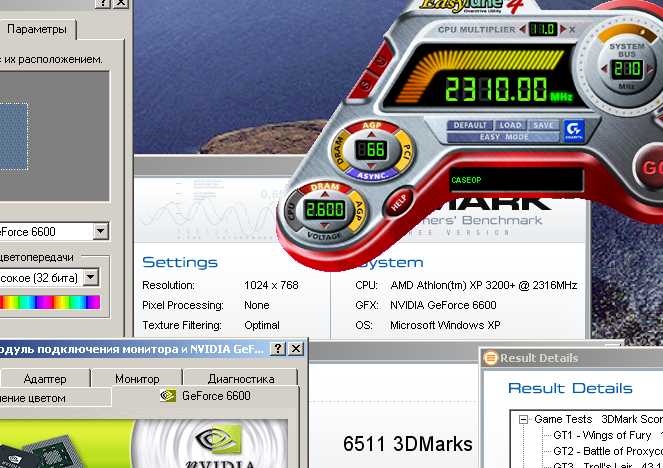Open the 32-bit color quality dropdown

coord(91,277)
